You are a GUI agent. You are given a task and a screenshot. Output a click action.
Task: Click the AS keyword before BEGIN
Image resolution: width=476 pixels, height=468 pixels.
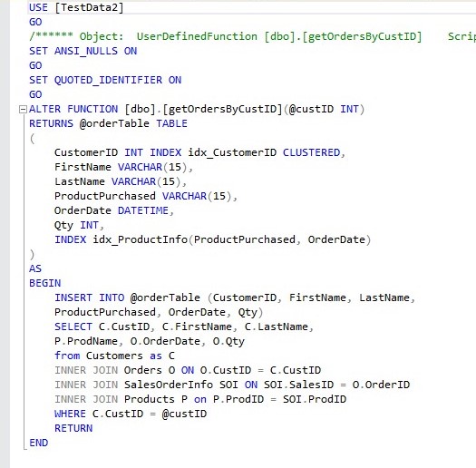(x=35, y=268)
